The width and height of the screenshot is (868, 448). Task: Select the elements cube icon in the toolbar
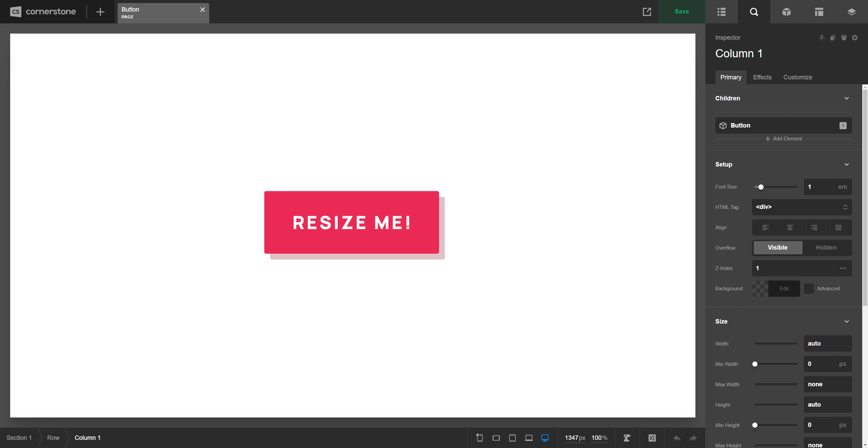786,12
